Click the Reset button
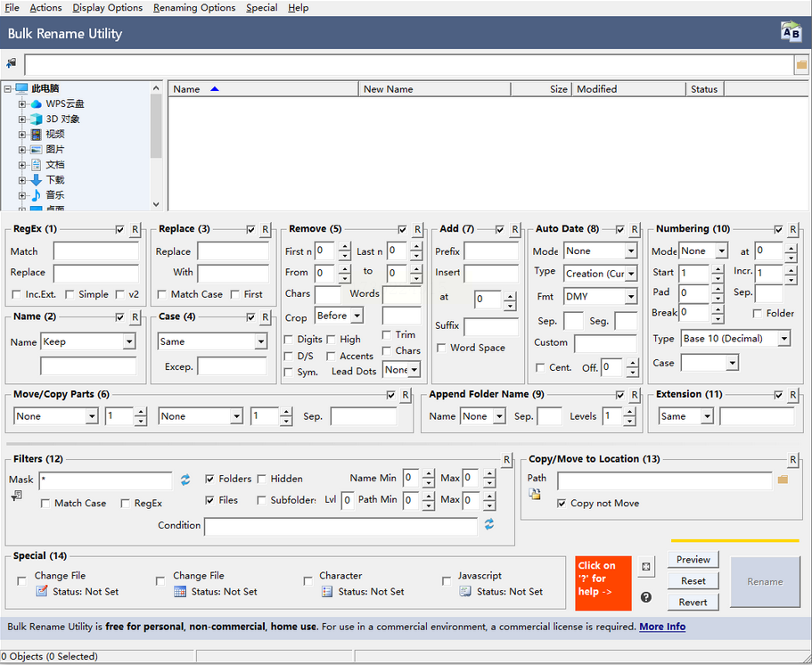This screenshot has height=665, width=812. pos(693,581)
